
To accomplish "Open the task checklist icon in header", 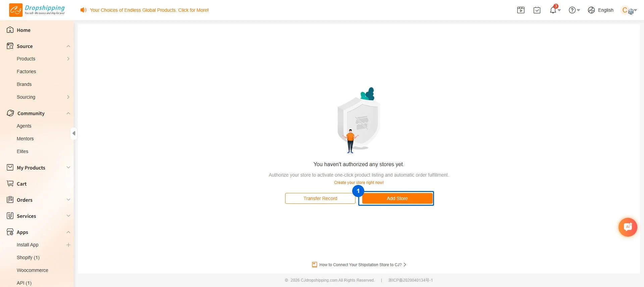I will 537,10.
